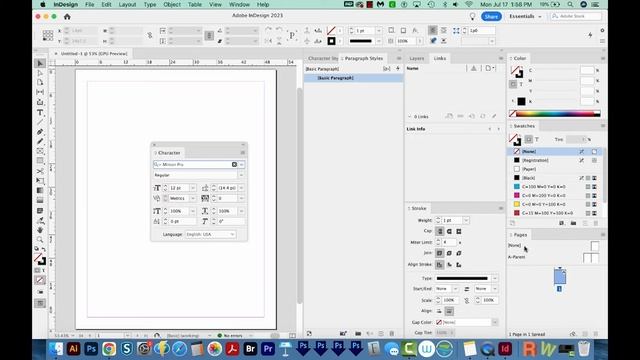Click the A-Parent thumbnail
The width and height of the screenshot is (640, 360).
click(591, 258)
